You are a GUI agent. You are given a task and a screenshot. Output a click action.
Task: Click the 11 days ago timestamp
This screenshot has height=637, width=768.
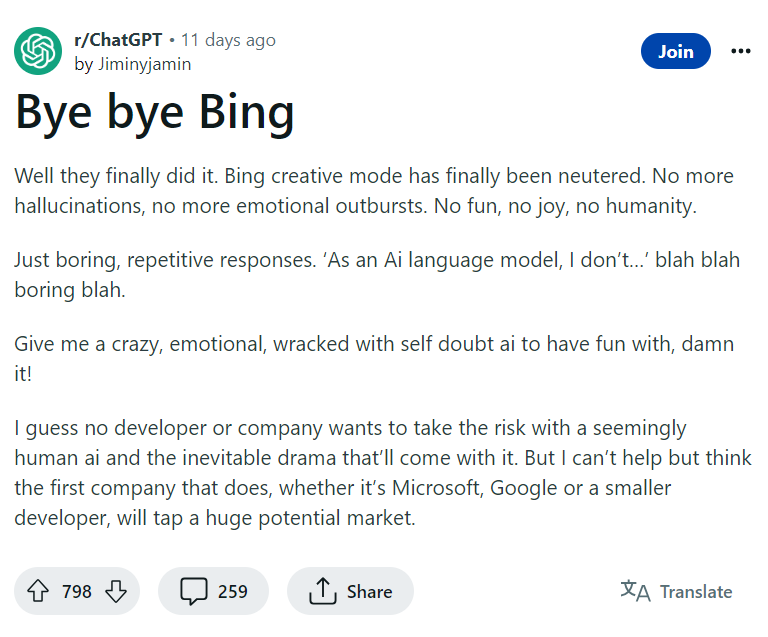(229, 40)
